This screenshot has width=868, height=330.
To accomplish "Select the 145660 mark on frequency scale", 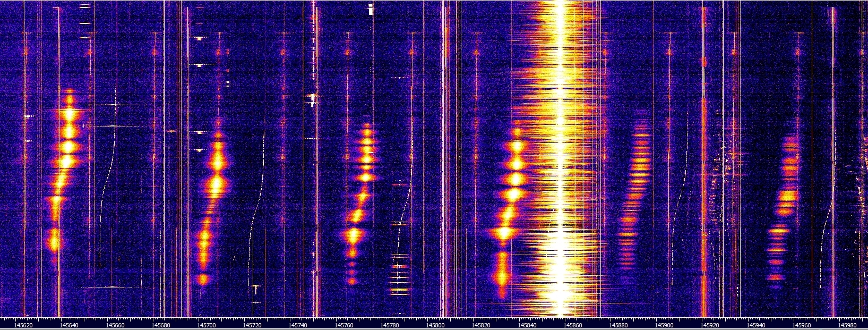I will [115, 324].
